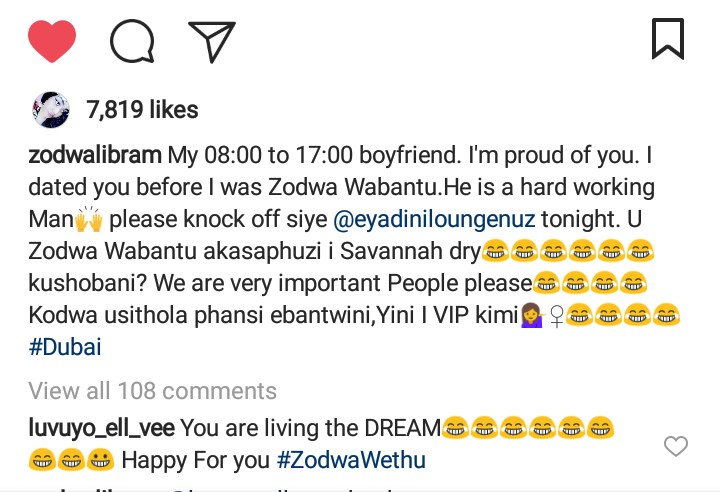The width and height of the screenshot is (720, 492).
Task: Share post using paper plane icon
Action: 212,41
